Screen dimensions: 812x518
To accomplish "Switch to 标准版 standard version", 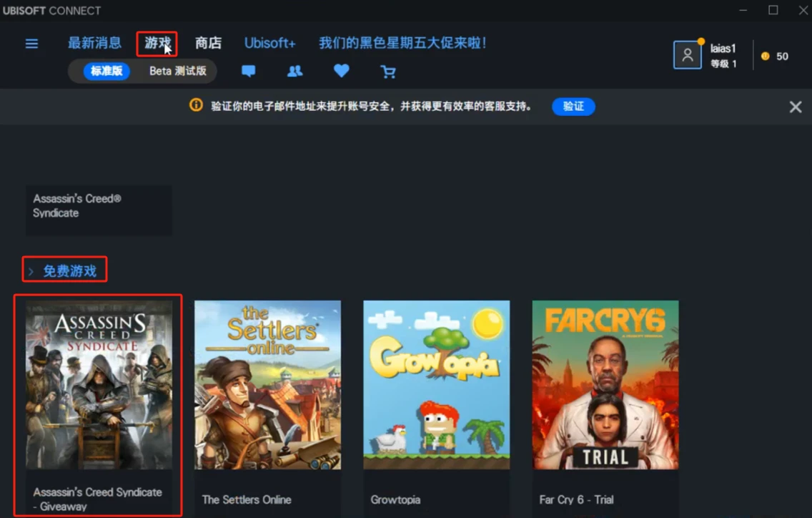I will click(107, 71).
